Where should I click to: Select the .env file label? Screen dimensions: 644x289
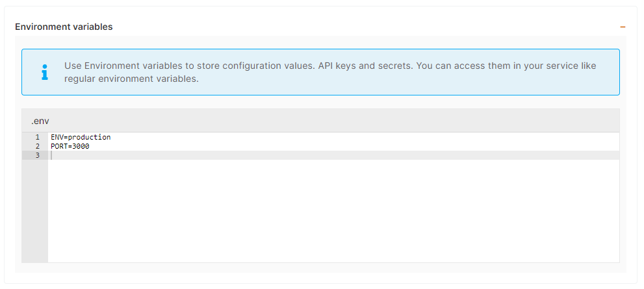(40, 121)
